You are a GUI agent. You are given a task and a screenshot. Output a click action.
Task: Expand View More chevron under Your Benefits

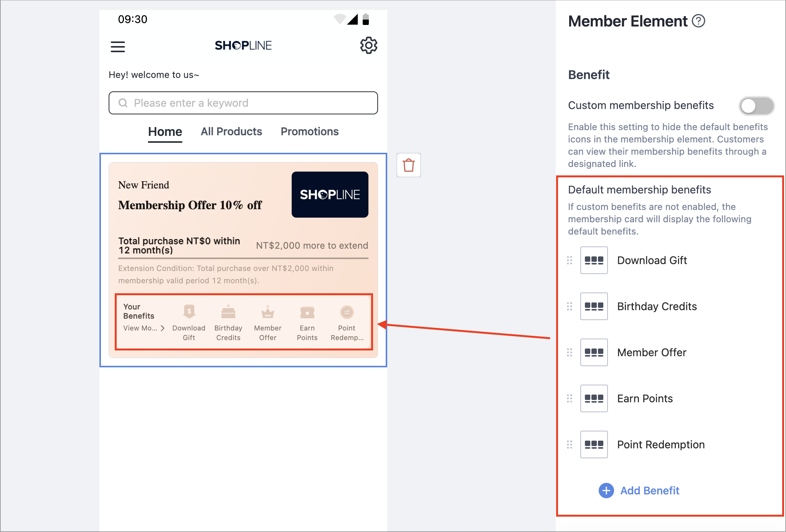point(163,328)
